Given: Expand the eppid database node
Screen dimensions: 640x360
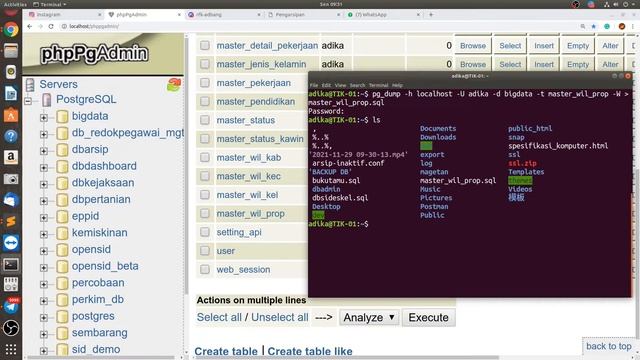Looking at the screenshot, I should 44,218.
